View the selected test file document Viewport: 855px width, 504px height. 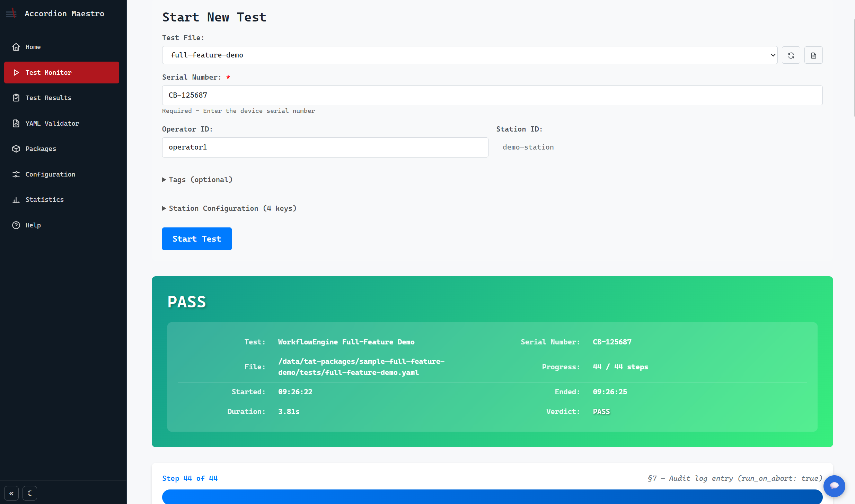click(x=813, y=55)
